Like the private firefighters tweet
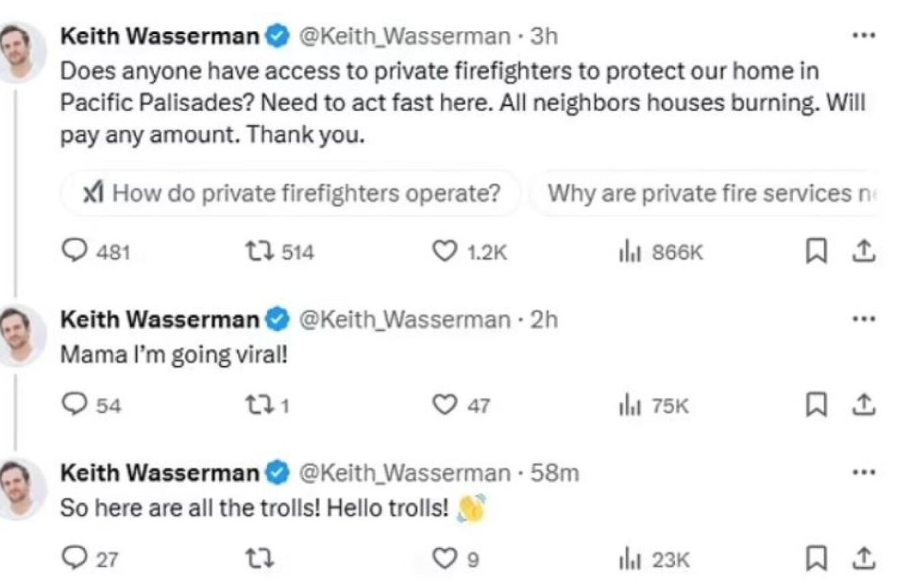Image resolution: width=910 pixels, height=588 pixels. tap(444, 252)
